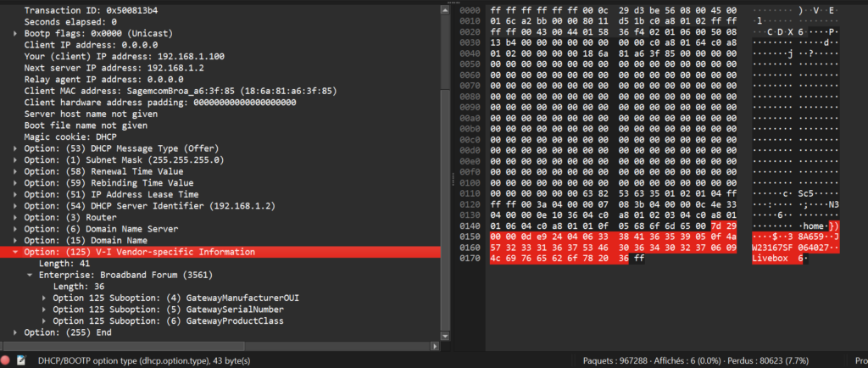Viewport: 868px width, 368px height.
Task: Collapse the Enterprise Broadband Forum node
Action: click(x=31, y=275)
